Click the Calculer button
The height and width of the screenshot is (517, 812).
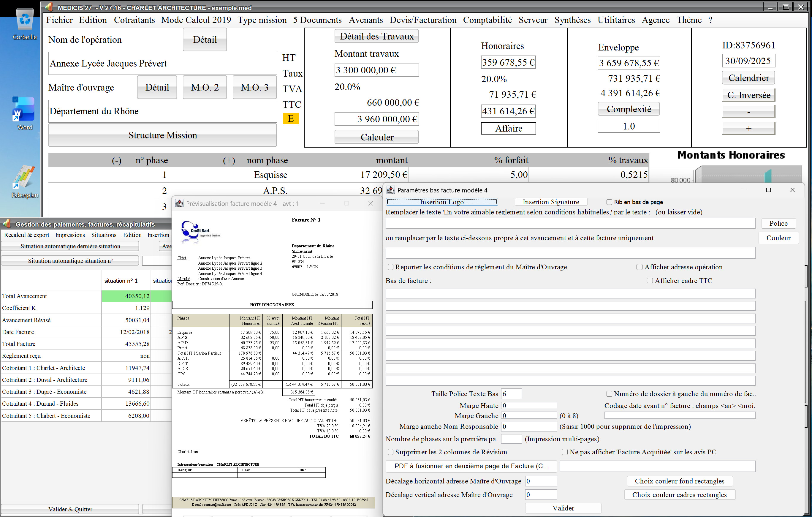(377, 137)
